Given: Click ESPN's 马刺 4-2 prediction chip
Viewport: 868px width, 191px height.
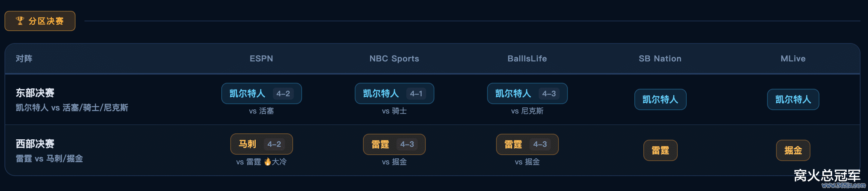Looking at the screenshot, I should 261,144.
